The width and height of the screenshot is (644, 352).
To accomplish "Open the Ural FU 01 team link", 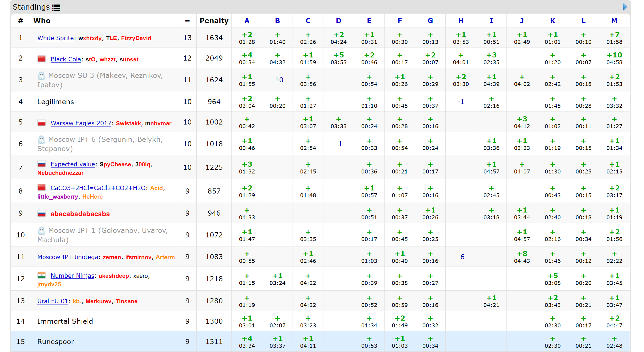I will (x=53, y=301).
